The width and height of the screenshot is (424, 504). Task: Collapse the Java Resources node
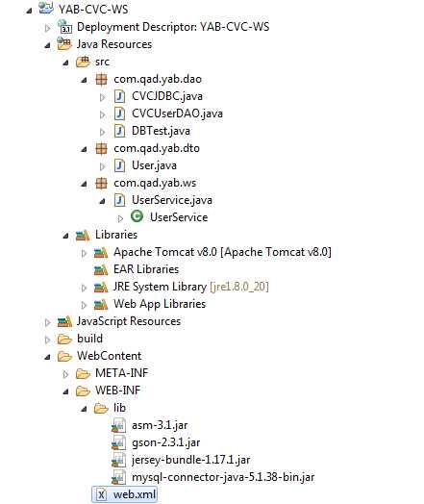[x=47, y=45]
